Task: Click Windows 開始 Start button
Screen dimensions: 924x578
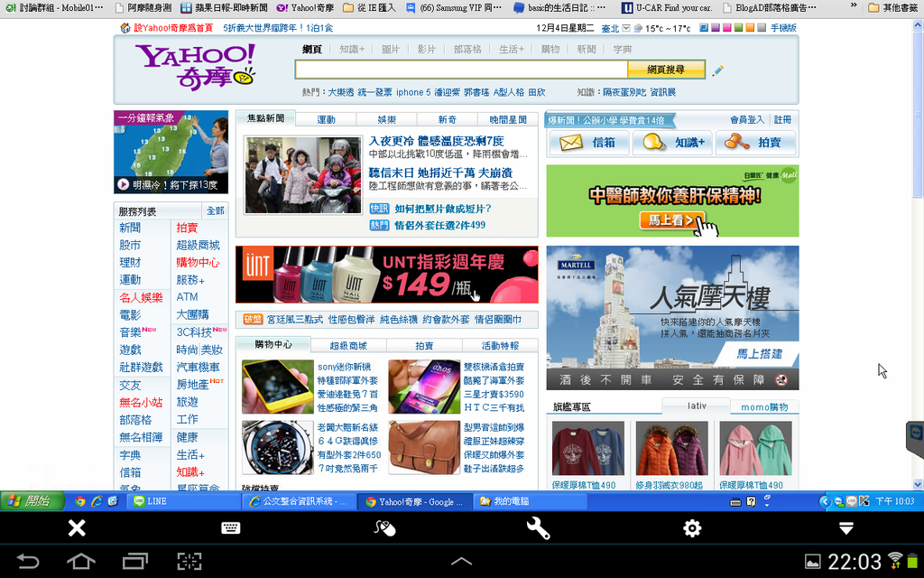Action: point(33,501)
